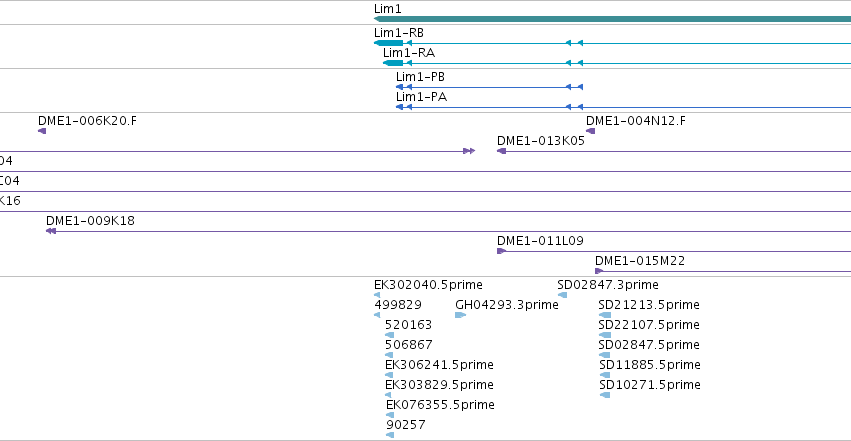Viewport: 851px width, 441px height.
Task: Select the BAC line labeled 04
Action: point(426,171)
